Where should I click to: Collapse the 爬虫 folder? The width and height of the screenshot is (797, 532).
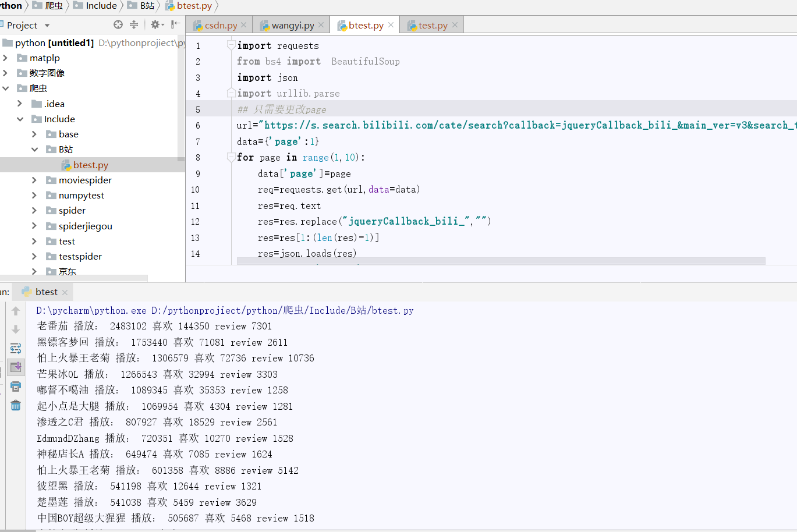[5, 88]
